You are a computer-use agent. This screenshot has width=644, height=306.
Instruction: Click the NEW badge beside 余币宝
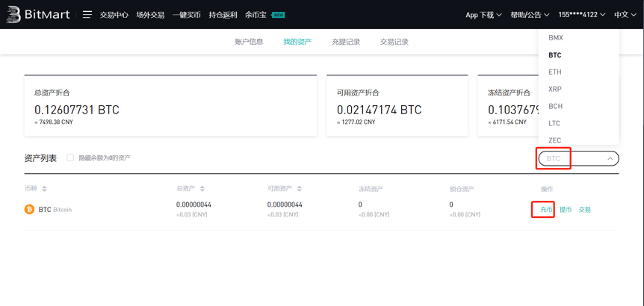[x=278, y=15]
